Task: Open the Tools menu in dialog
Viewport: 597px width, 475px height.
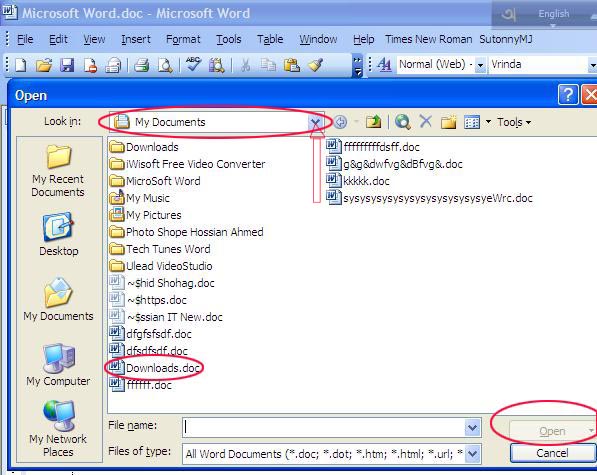Action: click(x=514, y=122)
